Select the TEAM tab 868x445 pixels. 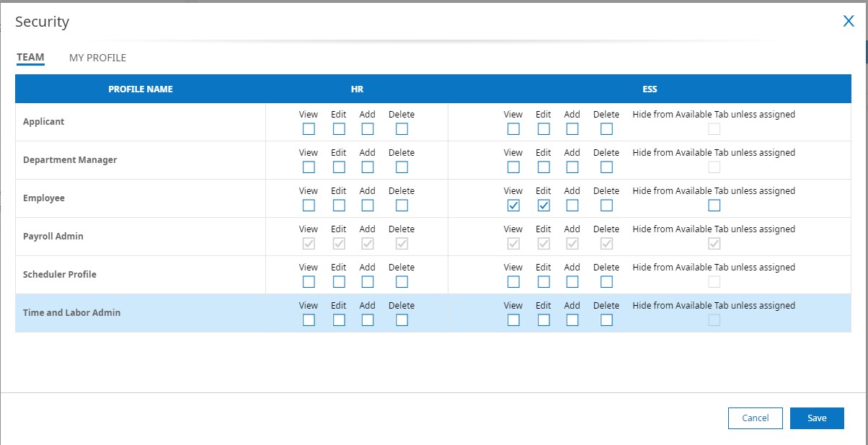click(x=30, y=58)
